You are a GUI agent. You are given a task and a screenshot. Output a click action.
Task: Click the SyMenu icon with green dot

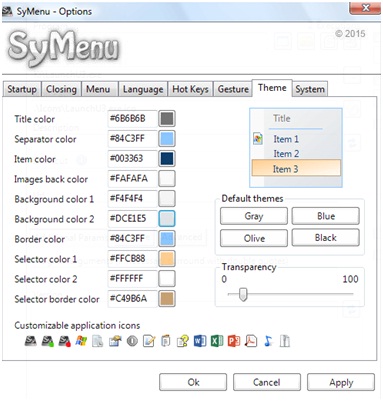point(47,341)
